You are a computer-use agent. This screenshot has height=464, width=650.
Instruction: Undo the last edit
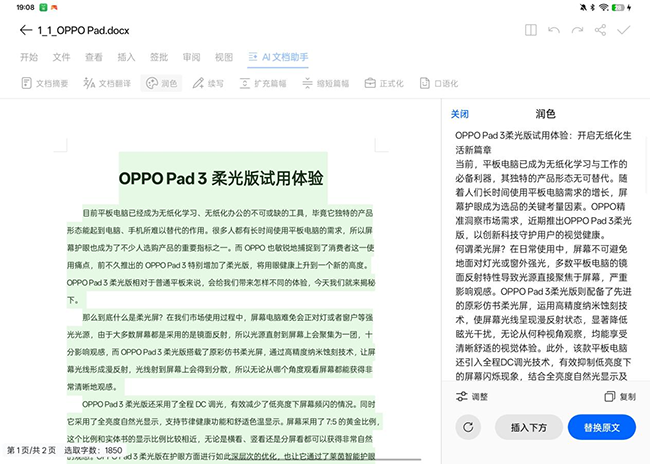tap(554, 30)
